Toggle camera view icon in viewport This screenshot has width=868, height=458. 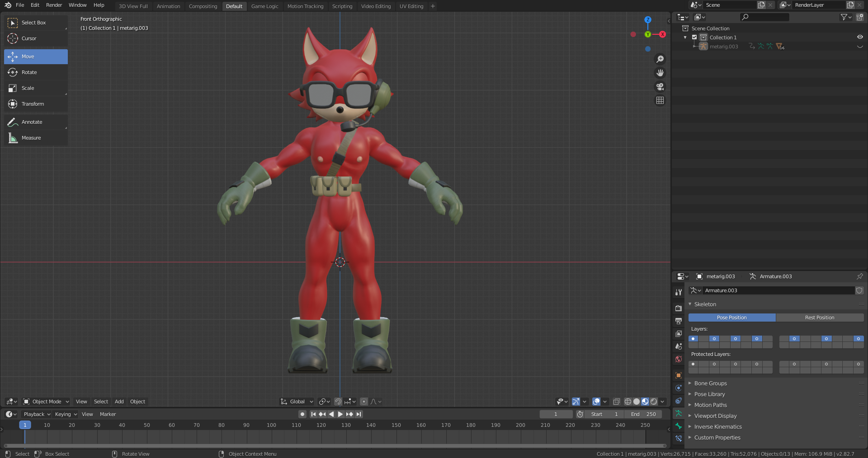[660, 87]
